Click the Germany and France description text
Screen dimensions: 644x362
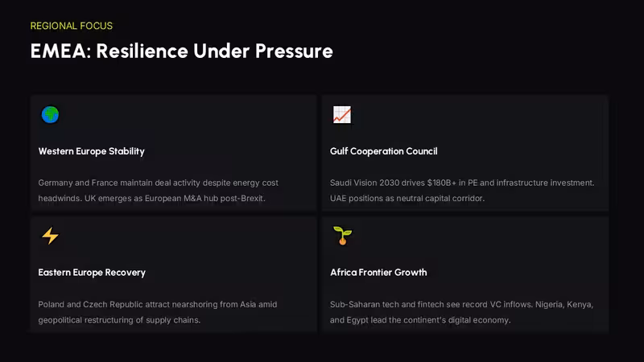coord(158,191)
